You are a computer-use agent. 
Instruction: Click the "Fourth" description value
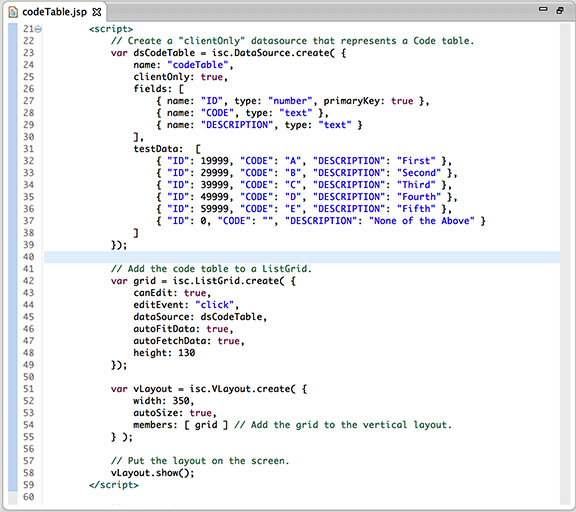(x=419, y=197)
